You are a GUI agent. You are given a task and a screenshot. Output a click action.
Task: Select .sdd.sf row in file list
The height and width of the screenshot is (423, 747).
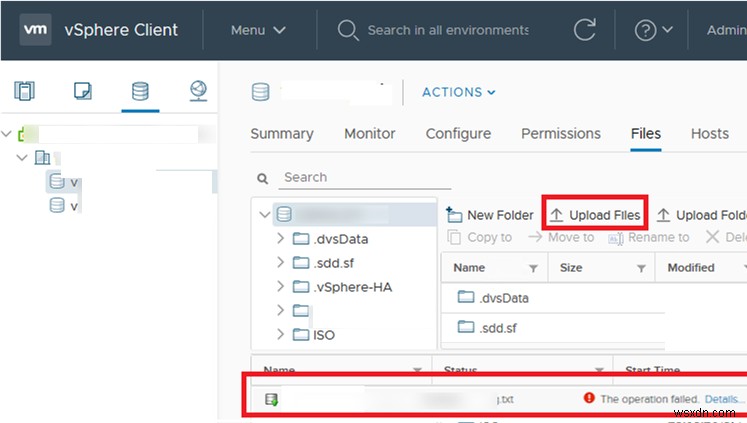(553, 328)
